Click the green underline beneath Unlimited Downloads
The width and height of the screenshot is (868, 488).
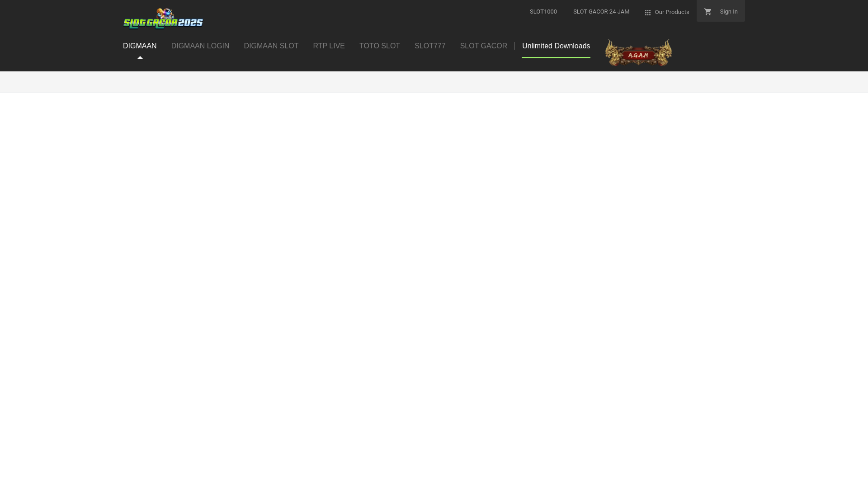tap(556, 57)
